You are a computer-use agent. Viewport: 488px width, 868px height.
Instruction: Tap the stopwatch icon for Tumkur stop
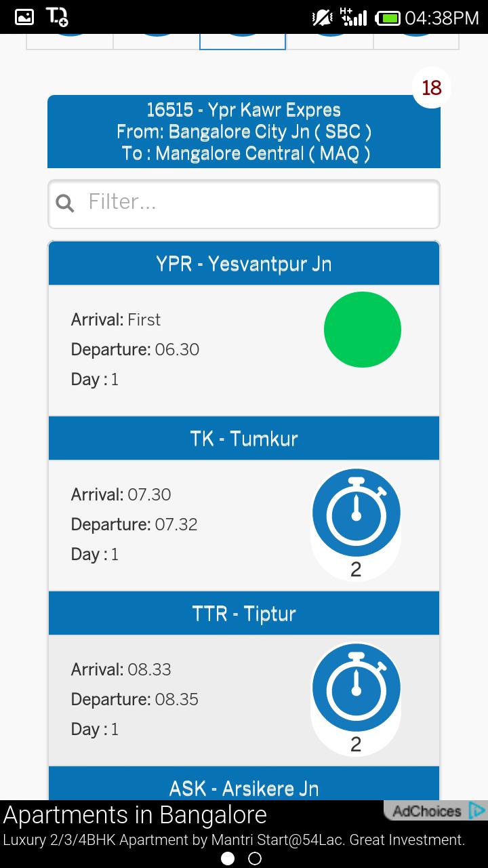tap(355, 513)
